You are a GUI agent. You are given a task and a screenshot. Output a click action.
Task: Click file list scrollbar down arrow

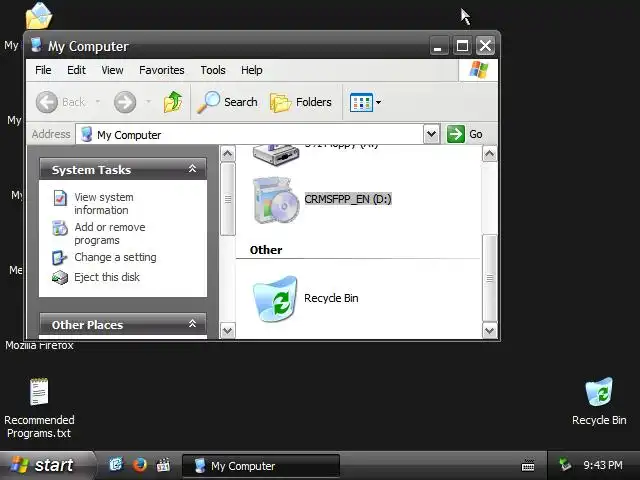(489, 331)
